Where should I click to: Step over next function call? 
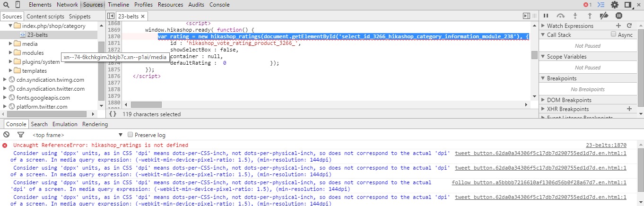point(561,16)
